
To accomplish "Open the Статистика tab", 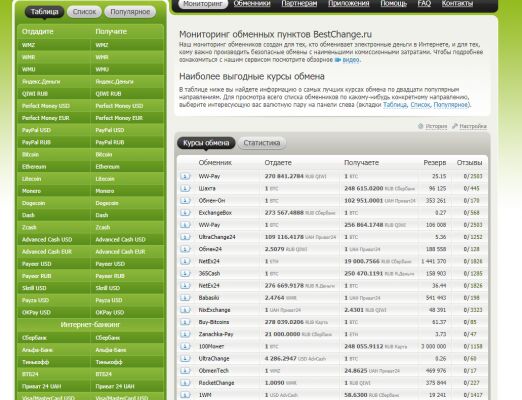I will (262, 143).
